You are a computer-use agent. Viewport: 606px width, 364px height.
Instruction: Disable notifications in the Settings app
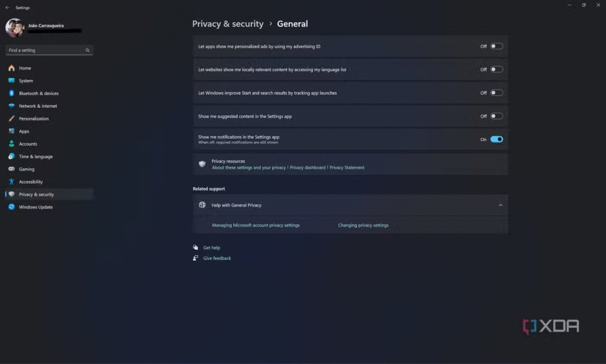496,140
